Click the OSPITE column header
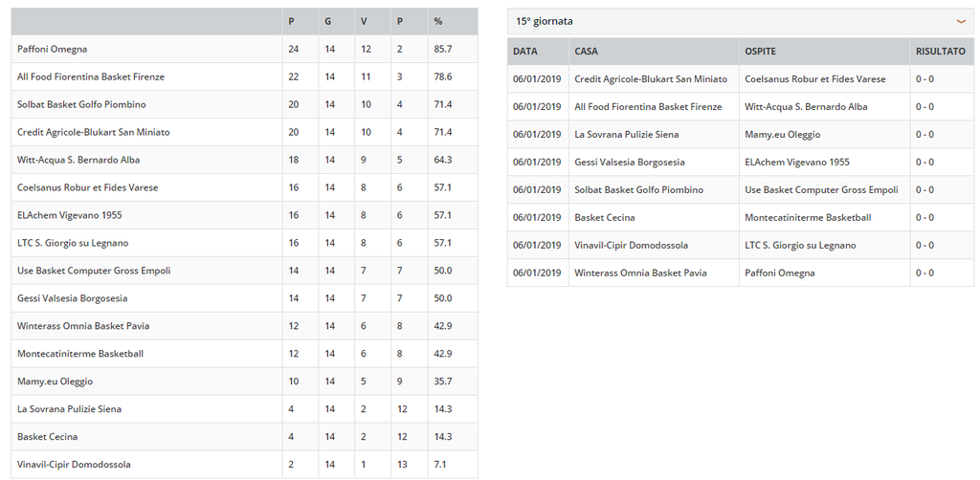Image resolution: width=980 pixels, height=480 pixels. click(x=761, y=52)
